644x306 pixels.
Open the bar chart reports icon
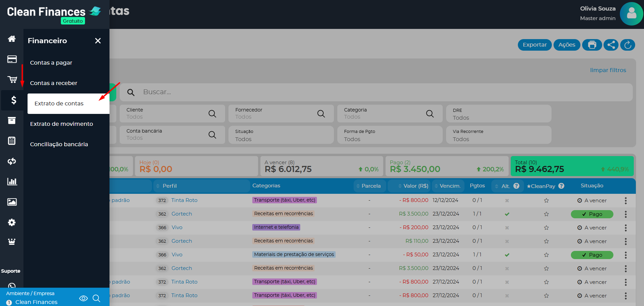click(x=12, y=182)
